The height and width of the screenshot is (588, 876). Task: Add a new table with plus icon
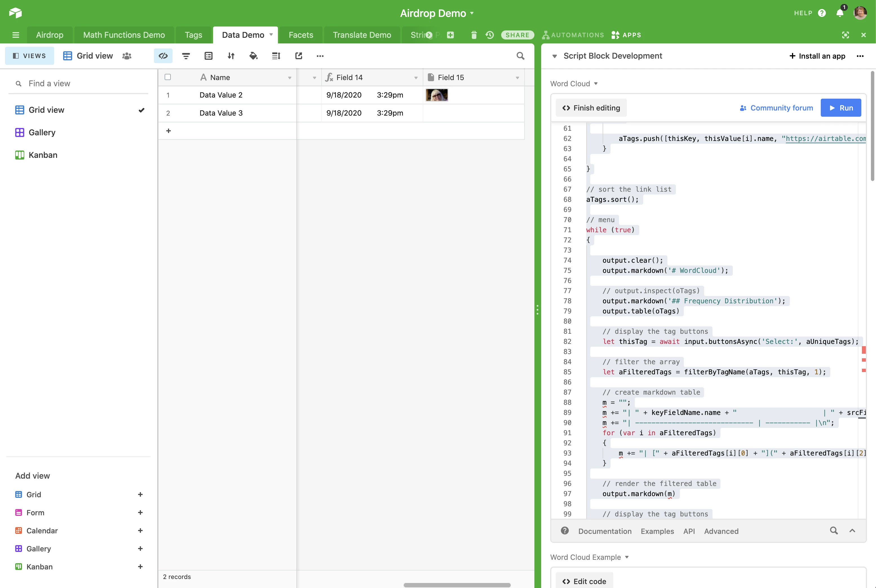tap(450, 35)
